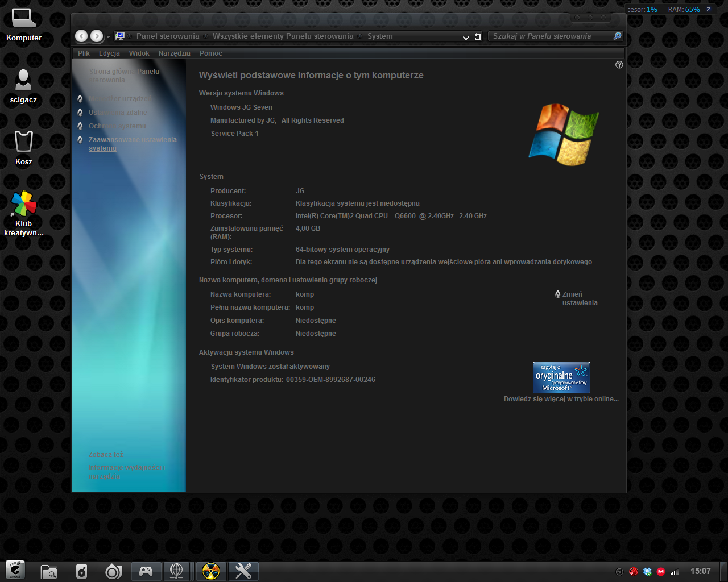Click the refresh button in address bar
728x582 pixels.
(478, 37)
